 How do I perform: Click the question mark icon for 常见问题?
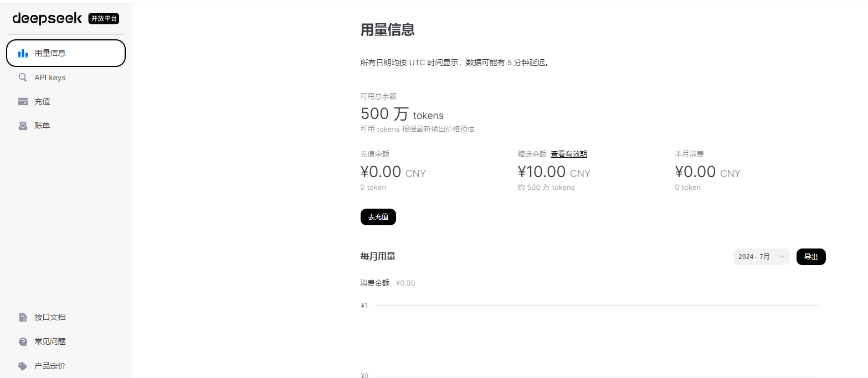23,341
